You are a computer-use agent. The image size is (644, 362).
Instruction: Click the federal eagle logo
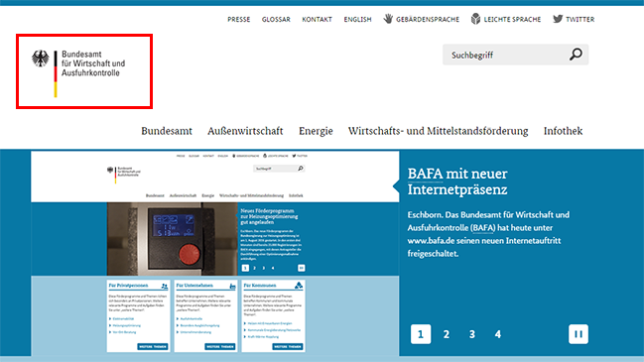click(x=41, y=59)
